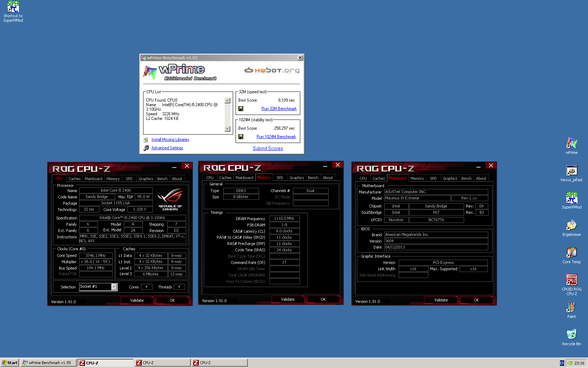Open the Bench tab in right CPU-Z window

(x=466, y=178)
